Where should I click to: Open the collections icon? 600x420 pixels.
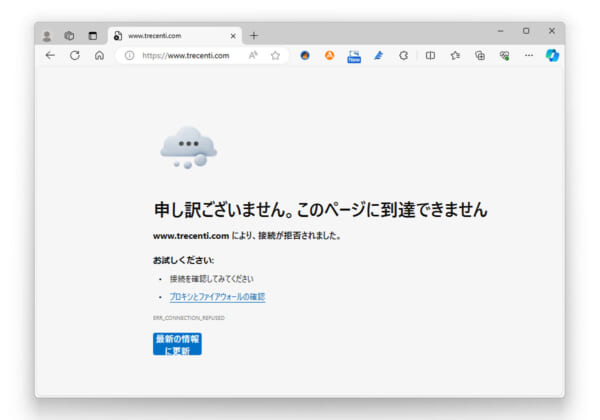pos(480,56)
